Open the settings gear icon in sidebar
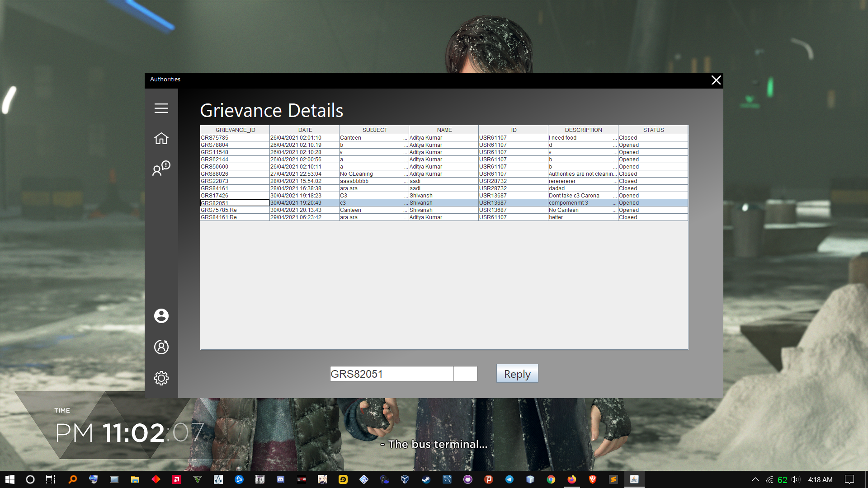 [x=161, y=378]
